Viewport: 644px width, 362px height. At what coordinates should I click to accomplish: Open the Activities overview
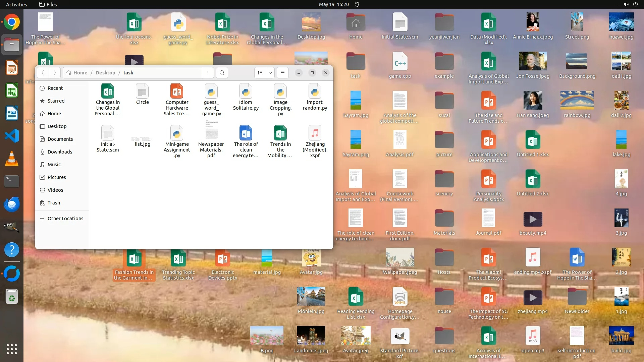(x=16, y=4)
